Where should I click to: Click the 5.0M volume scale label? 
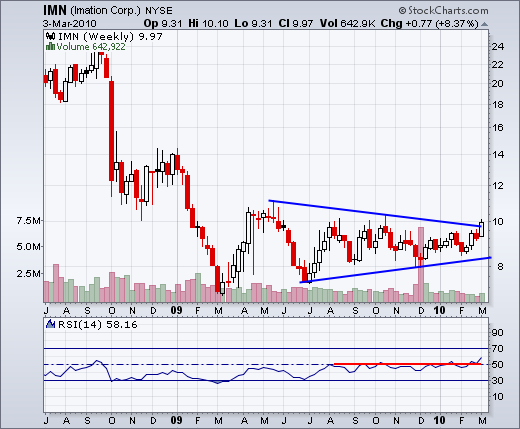point(29,246)
